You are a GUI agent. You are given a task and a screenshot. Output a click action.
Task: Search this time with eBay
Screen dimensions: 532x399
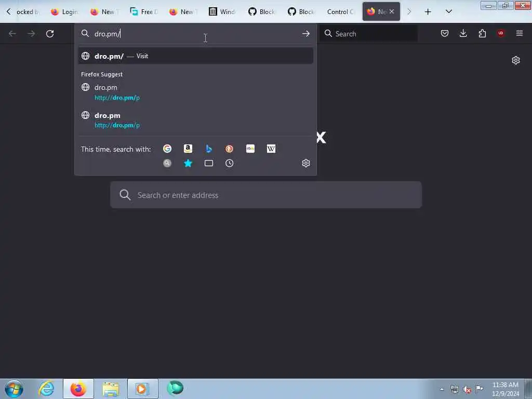[x=250, y=149]
